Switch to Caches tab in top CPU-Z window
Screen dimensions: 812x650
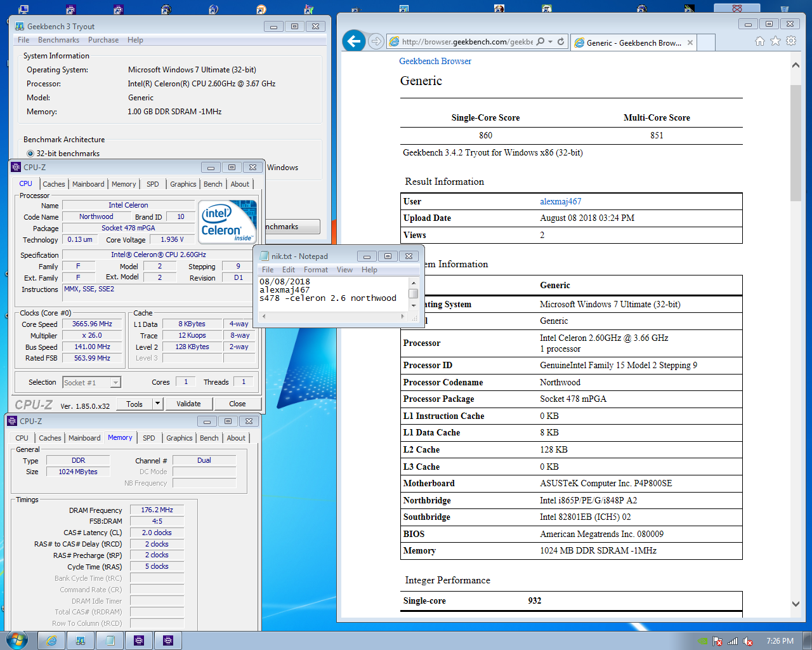pyautogui.click(x=54, y=184)
